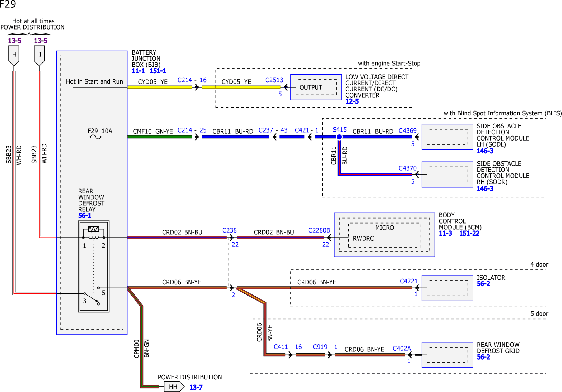Select the F29 10A fuse symbol
Viewport: 562px width, 392px height.
[96, 137]
